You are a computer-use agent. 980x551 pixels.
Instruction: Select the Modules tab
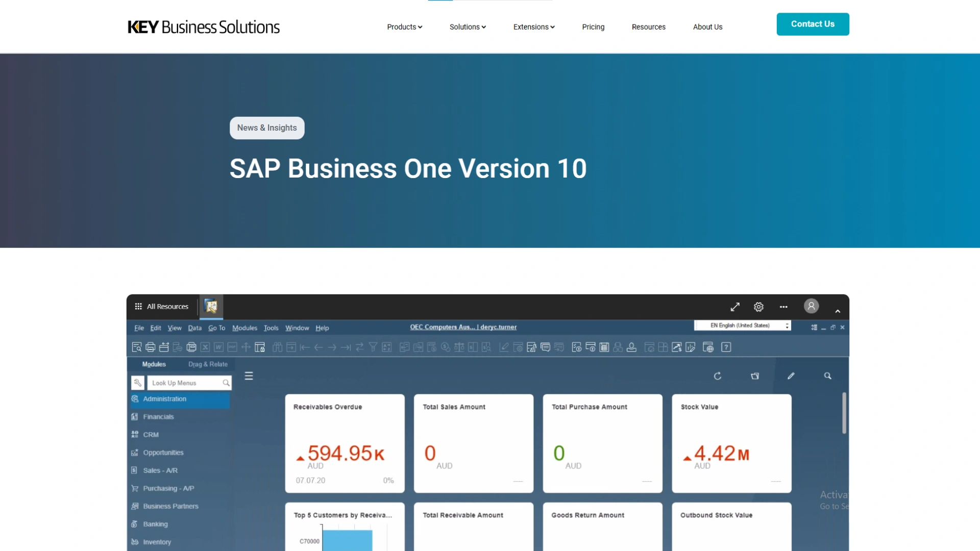154,364
